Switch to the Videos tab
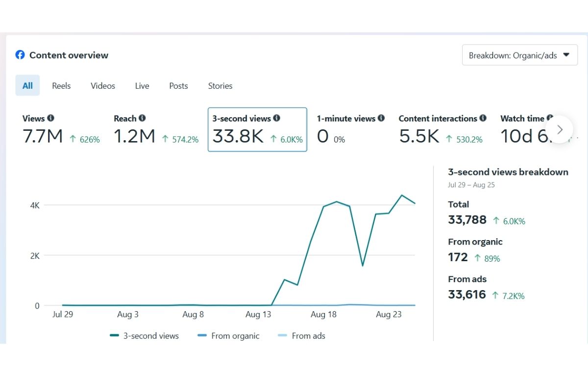 (103, 86)
